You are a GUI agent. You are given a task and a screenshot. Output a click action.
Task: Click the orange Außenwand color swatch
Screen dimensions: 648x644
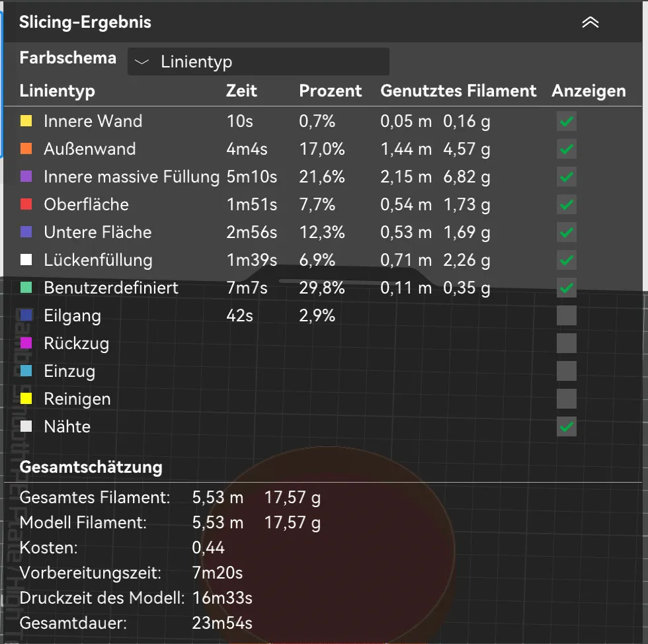[x=26, y=149]
